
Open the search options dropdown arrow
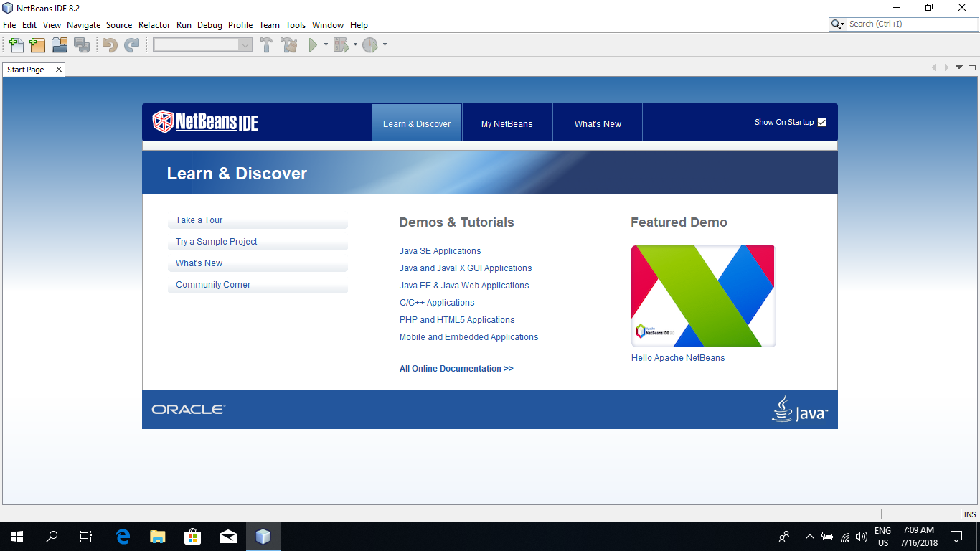point(843,24)
